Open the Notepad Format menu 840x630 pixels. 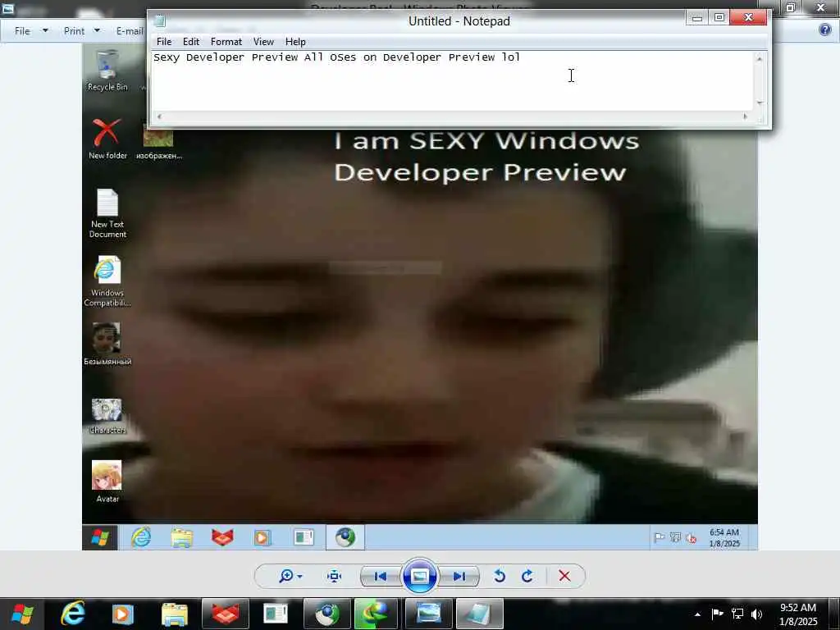click(x=226, y=42)
